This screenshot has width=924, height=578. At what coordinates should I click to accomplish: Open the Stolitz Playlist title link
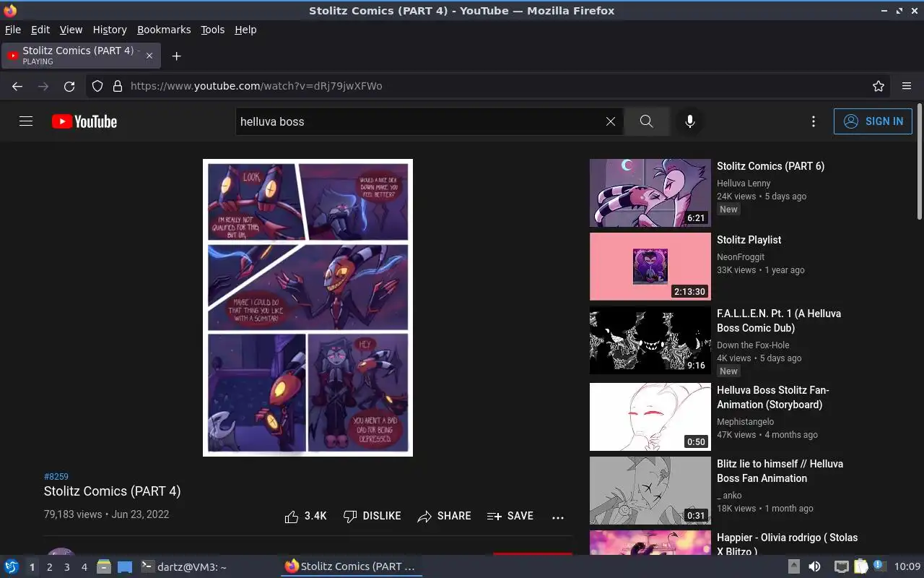[749, 240]
